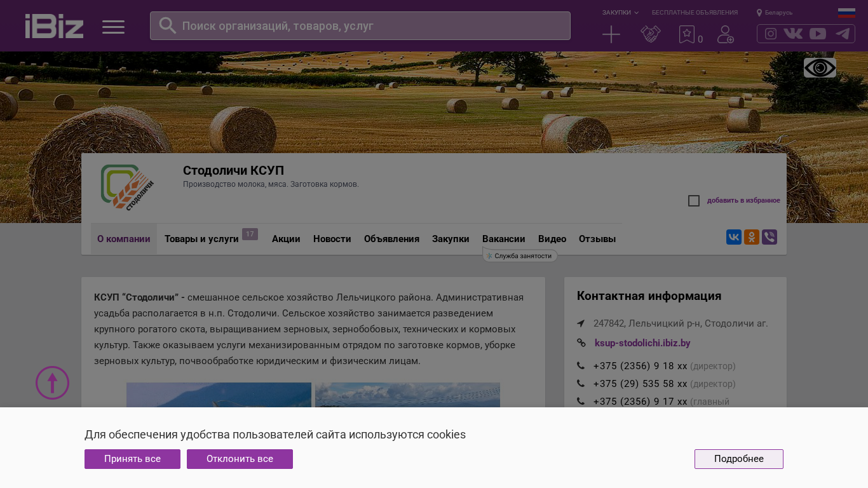Open the handshake partners icon
Screen dimensions: 868x488
[650, 34]
